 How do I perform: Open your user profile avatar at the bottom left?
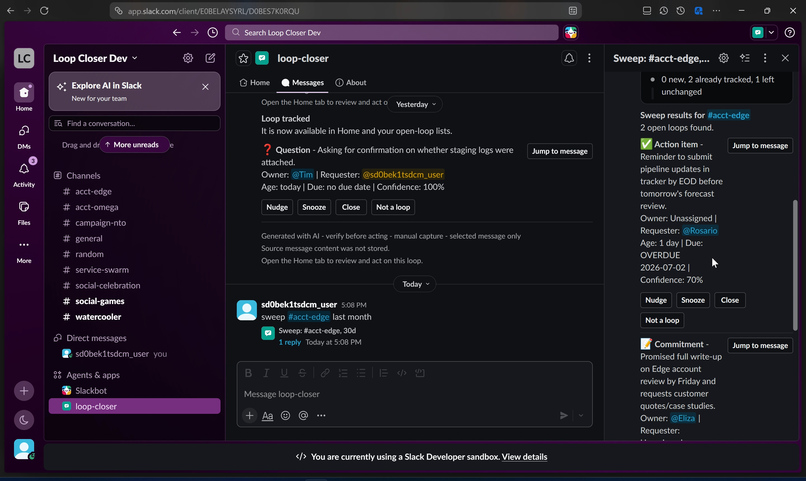[24, 449]
